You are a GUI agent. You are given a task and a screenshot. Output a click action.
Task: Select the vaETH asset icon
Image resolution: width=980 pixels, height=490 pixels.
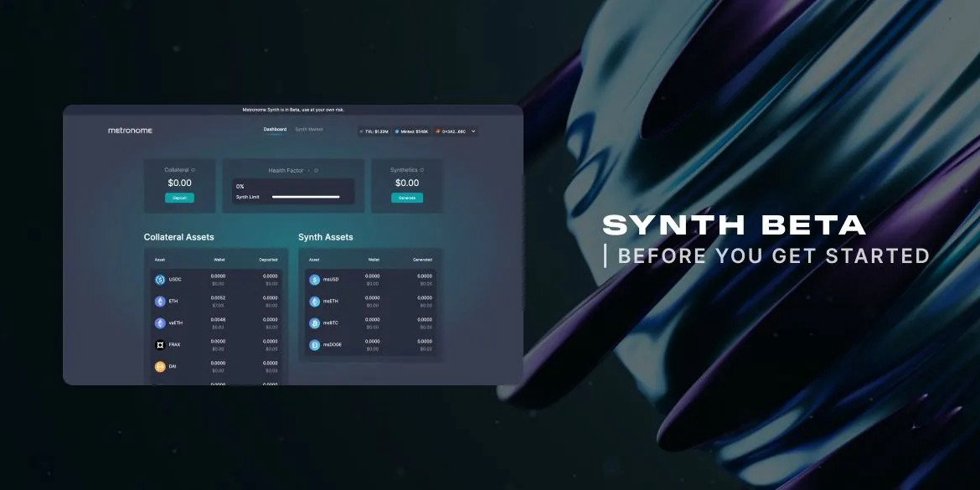(x=160, y=323)
